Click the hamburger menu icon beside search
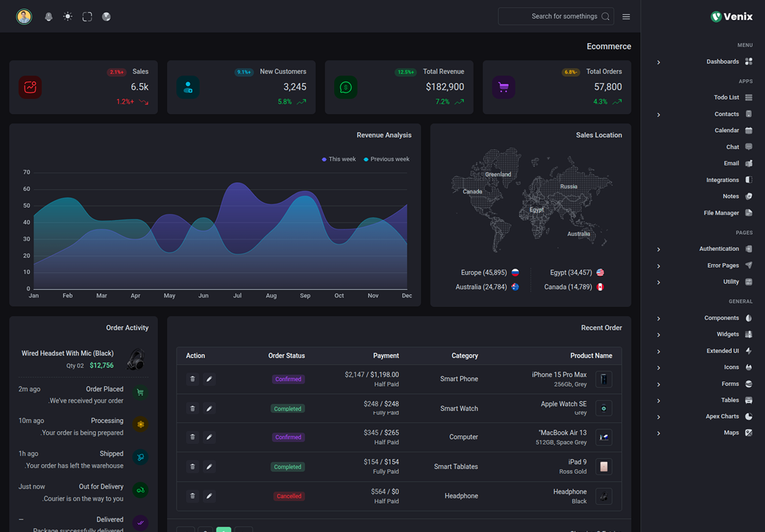Image resolution: width=765 pixels, height=532 pixels. [626, 17]
